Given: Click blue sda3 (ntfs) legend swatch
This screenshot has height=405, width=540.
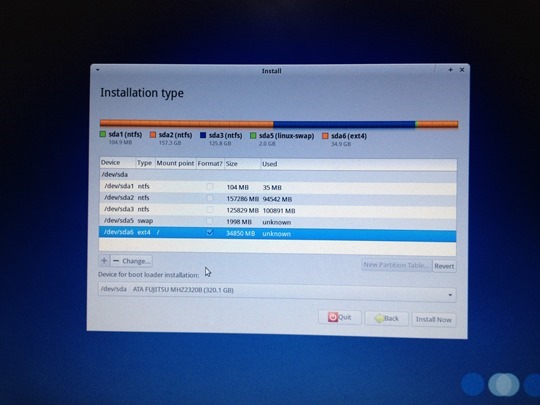Looking at the screenshot, I should tap(203, 135).
